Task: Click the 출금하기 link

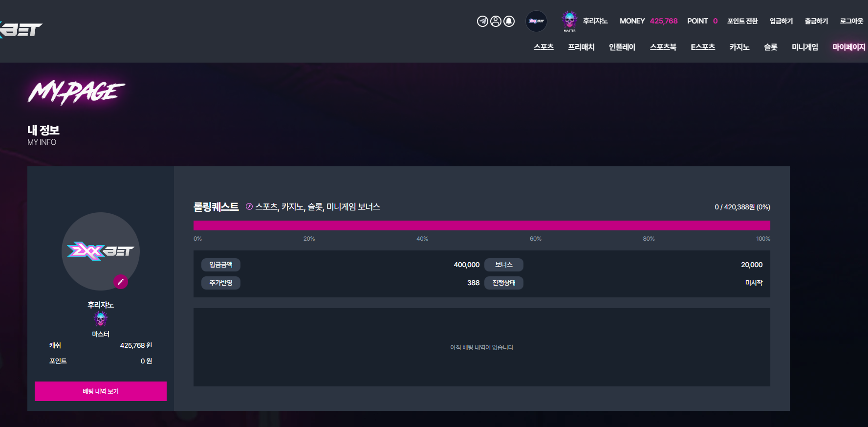Action: pyautogui.click(x=816, y=21)
